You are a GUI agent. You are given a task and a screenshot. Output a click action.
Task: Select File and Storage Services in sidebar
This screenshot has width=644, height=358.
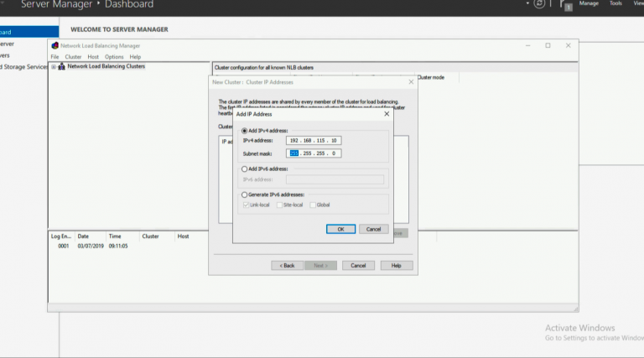(x=23, y=67)
